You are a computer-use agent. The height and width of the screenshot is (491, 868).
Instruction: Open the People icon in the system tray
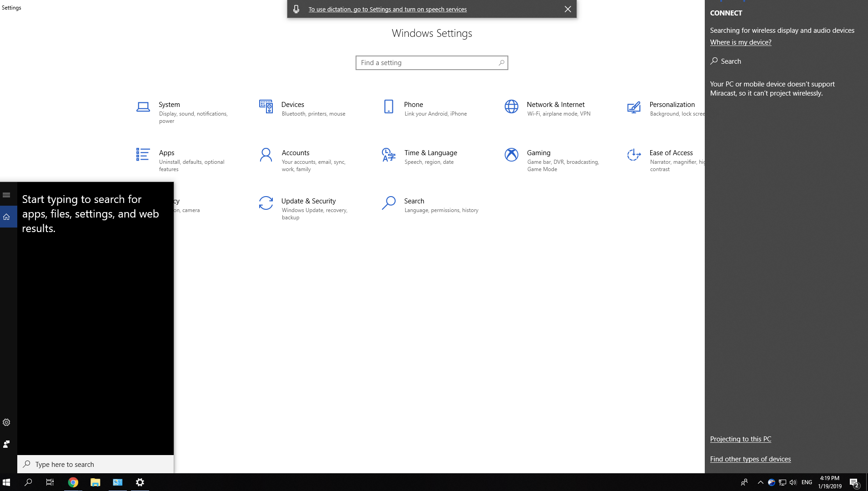pyautogui.click(x=744, y=482)
